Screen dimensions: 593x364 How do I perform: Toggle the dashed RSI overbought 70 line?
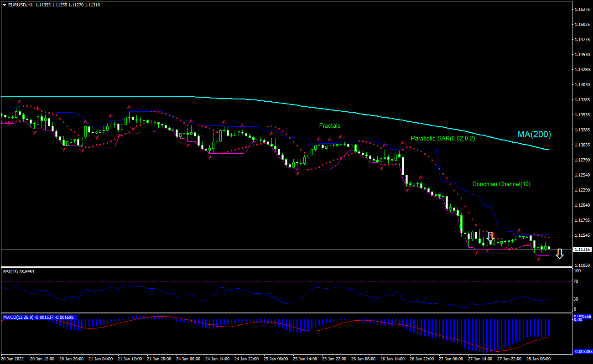(274, 281)
